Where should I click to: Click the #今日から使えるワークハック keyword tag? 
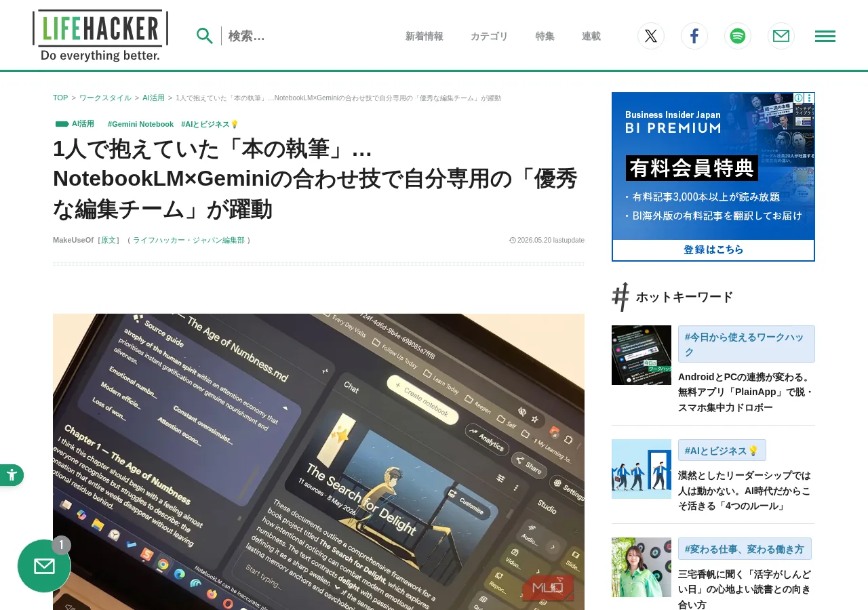tap(747, 344)
